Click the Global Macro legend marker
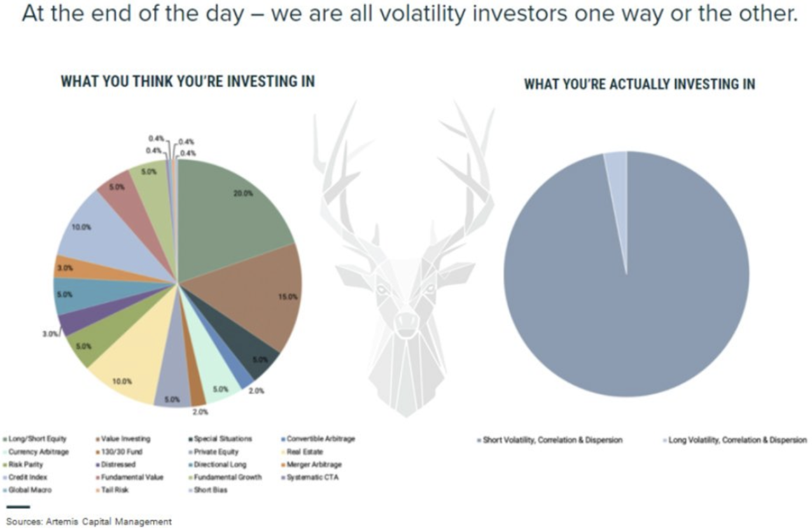The height and width of the screenshot is (531, 812). tap(4, 490)
